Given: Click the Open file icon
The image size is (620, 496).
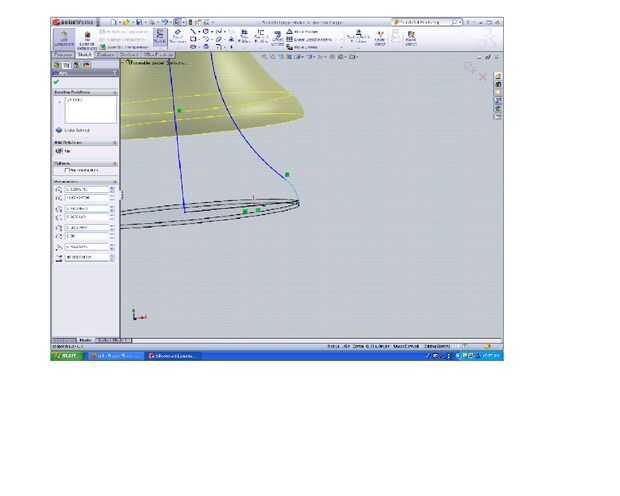Looking at the screenshot, I should tap(126, 23).
